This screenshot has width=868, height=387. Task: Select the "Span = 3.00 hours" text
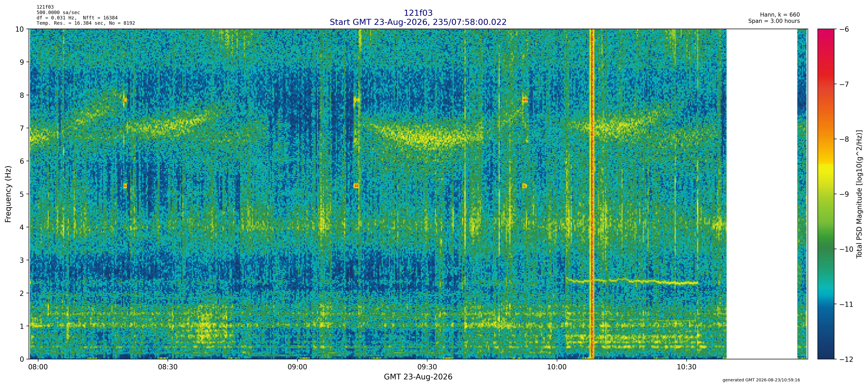point(774,21)
